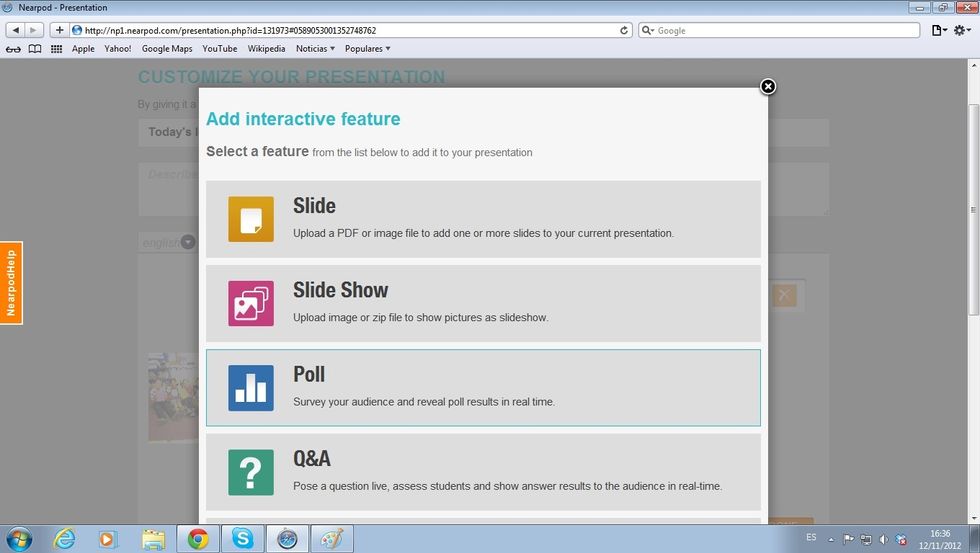Viewport: 980px width, 553px height.
Task: Expand the Populares bookmarks folder
Action: (x=368, y=49)
